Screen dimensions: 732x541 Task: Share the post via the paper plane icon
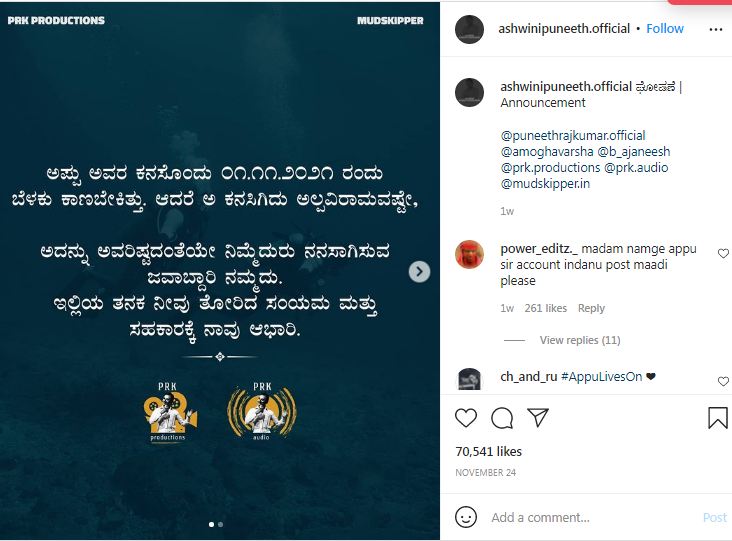tap(537, 417)
